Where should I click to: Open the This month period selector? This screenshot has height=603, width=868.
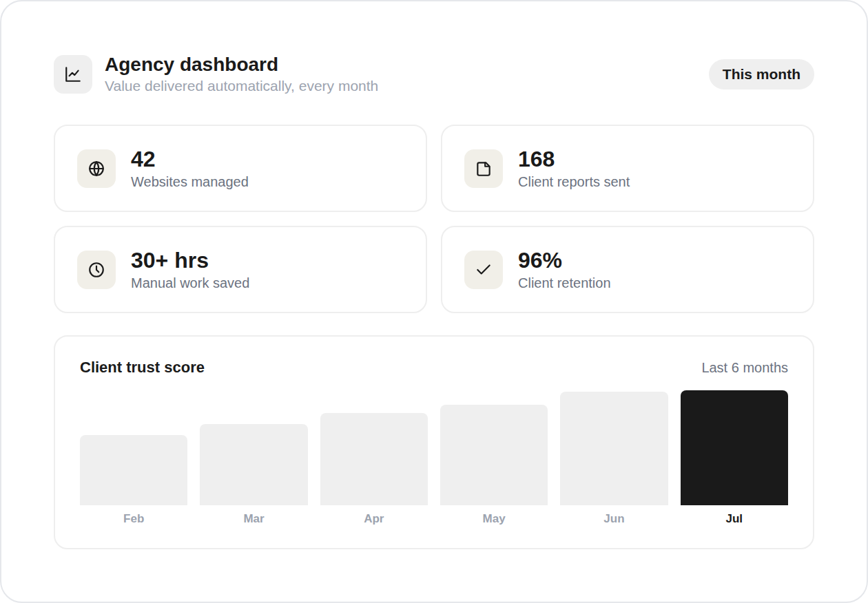761,74
